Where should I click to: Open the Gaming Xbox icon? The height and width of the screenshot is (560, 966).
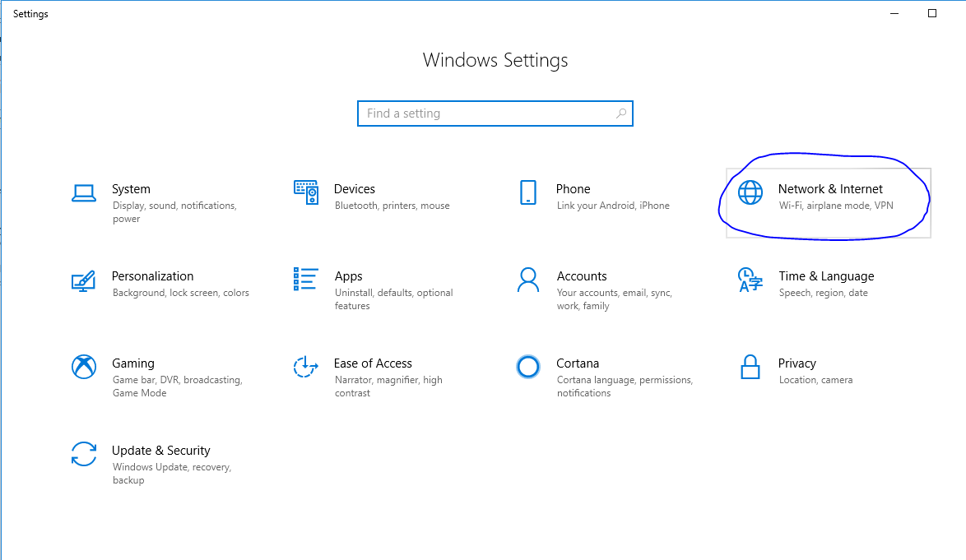click(x=84, y=367)
